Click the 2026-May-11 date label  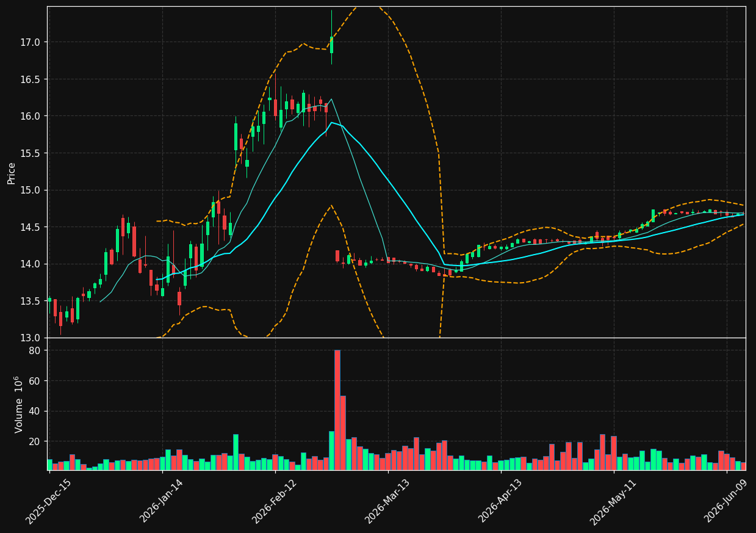click(x=613, y=501)
